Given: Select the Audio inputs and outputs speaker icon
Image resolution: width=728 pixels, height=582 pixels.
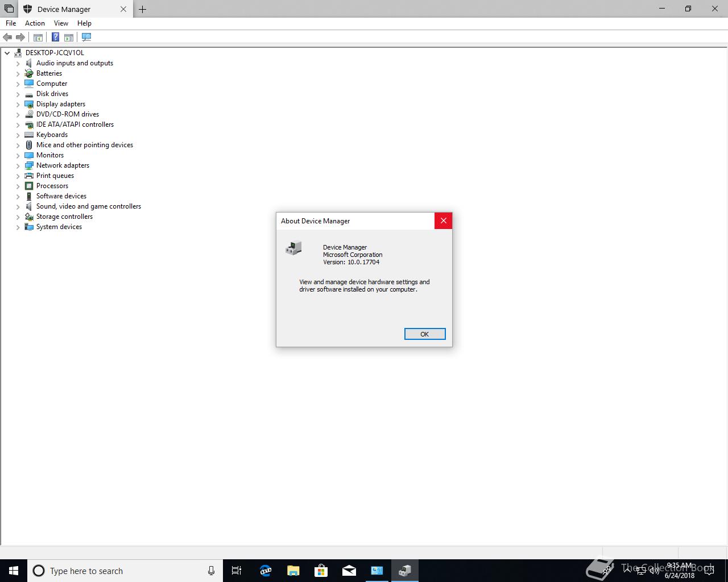Looking at the screenshot, I should pyautogui.click(x=29, y=63).
